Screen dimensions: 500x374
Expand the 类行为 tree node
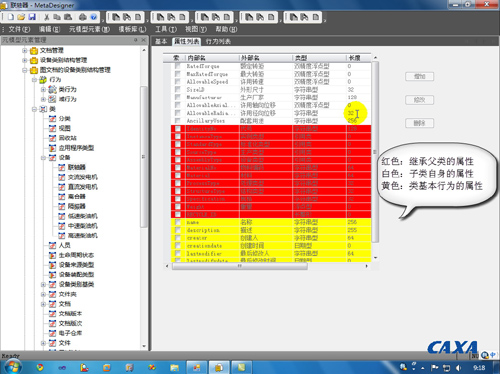(43, 89)
